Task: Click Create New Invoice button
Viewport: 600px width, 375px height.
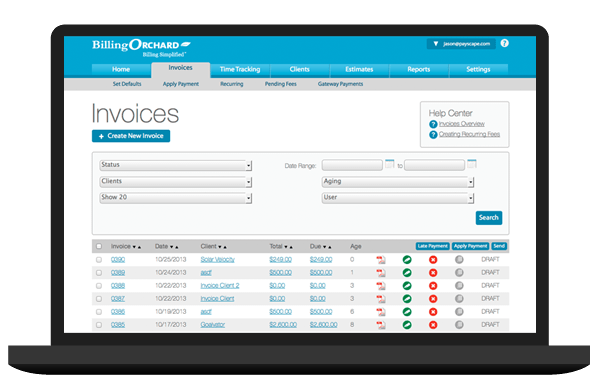Action: [x=131, y=136]
